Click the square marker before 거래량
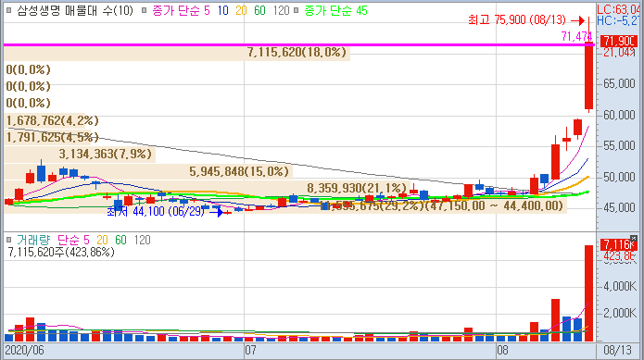The height and width of the screenshot is (360, 644). (x=9, y=240)
